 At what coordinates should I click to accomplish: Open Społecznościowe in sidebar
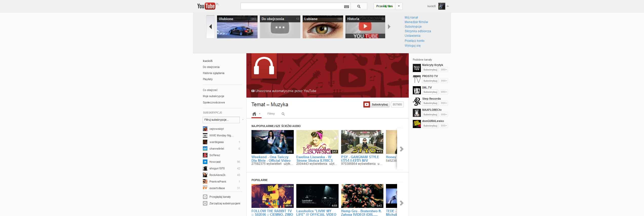click(214, 102)
